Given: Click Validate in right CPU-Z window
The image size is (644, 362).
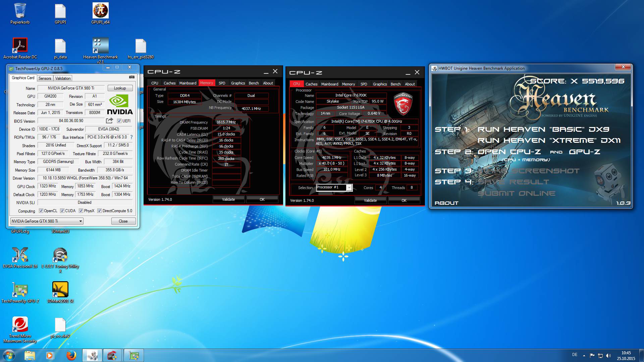Looking at the screenshot, I should [370, 200].
